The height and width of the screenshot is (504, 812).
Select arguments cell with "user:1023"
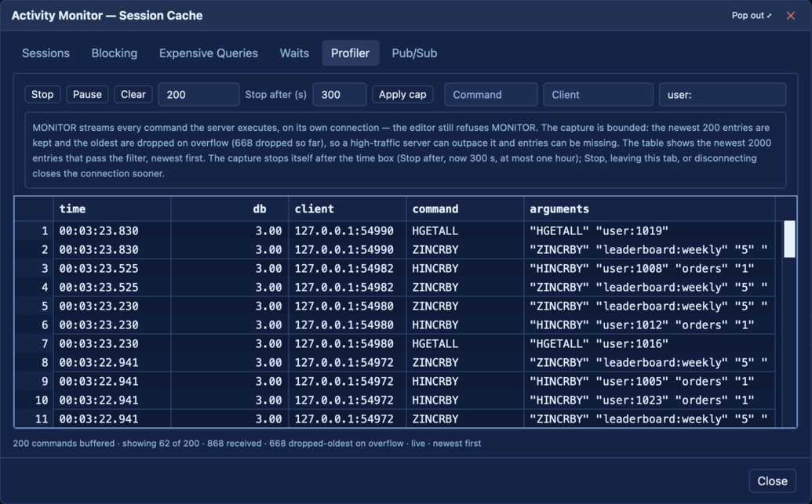[650, 400]
